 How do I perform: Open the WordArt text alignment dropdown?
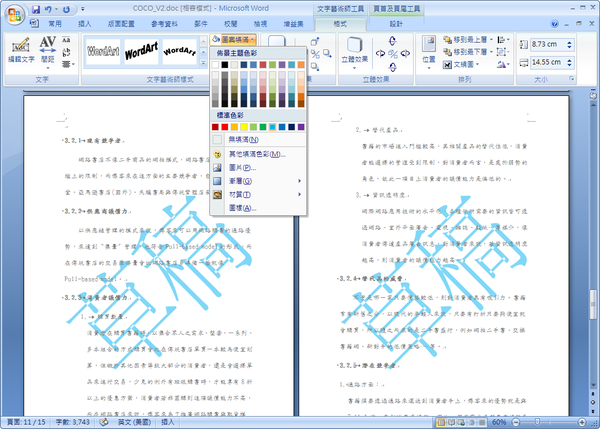click(68, 64)
